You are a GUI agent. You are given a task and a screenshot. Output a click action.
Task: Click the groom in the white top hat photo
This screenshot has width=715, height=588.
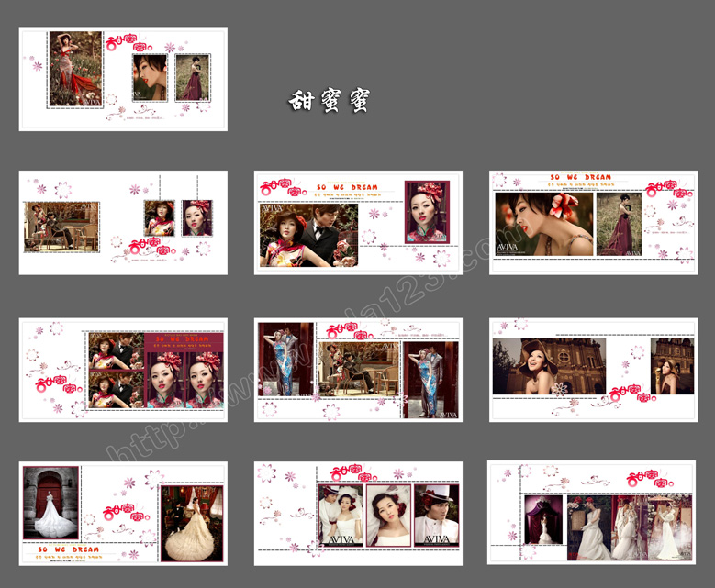pos(436,516)
